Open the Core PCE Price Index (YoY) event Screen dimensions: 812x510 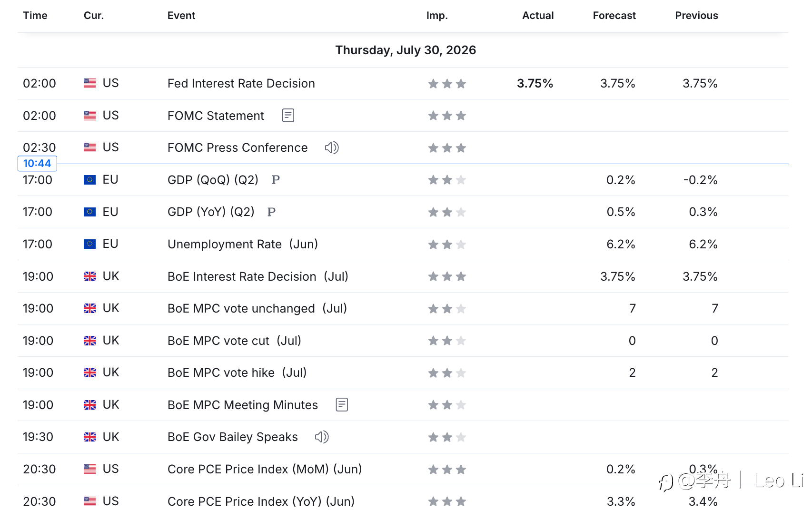(261, 501)
